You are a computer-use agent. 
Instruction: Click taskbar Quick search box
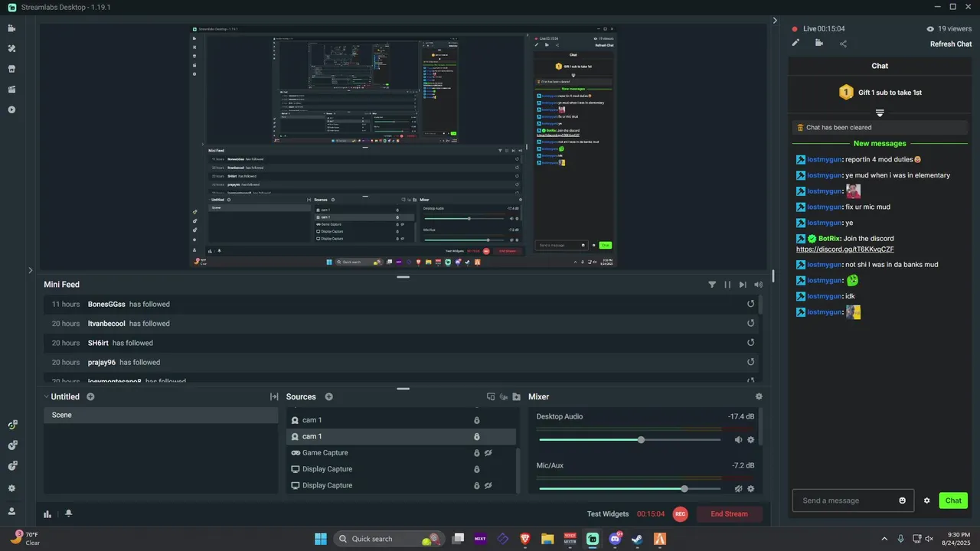click(390, 539)
